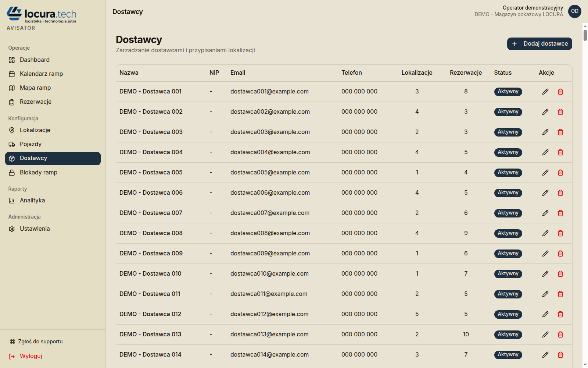Pencil edit icon in Dostawca 011 row
588x368 pixels.
[x=545, y=294]
